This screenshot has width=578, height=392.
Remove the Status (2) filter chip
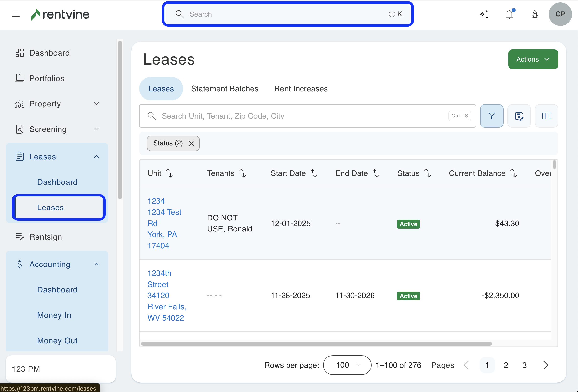tap(191, 143)
